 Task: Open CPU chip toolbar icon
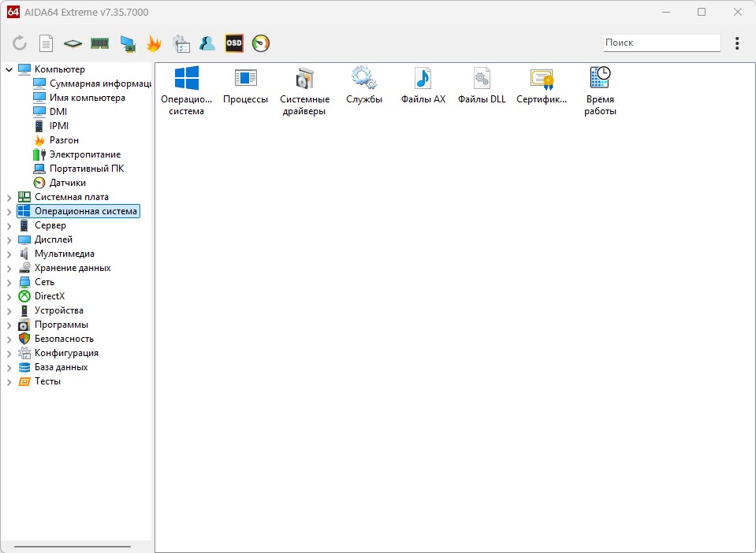73,44
